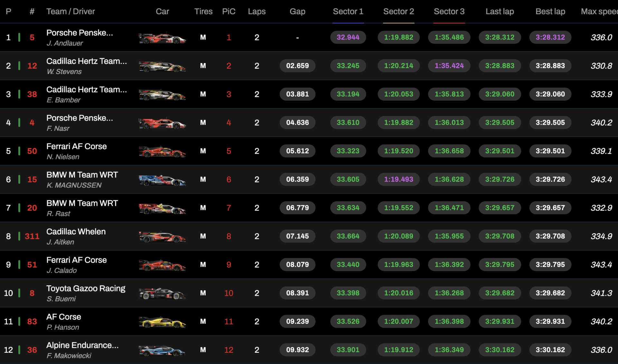The width and height of the screenshot is (618, 364).
Task: Click the 1:20.007 sector 2 time
Action: click(398, 321)
